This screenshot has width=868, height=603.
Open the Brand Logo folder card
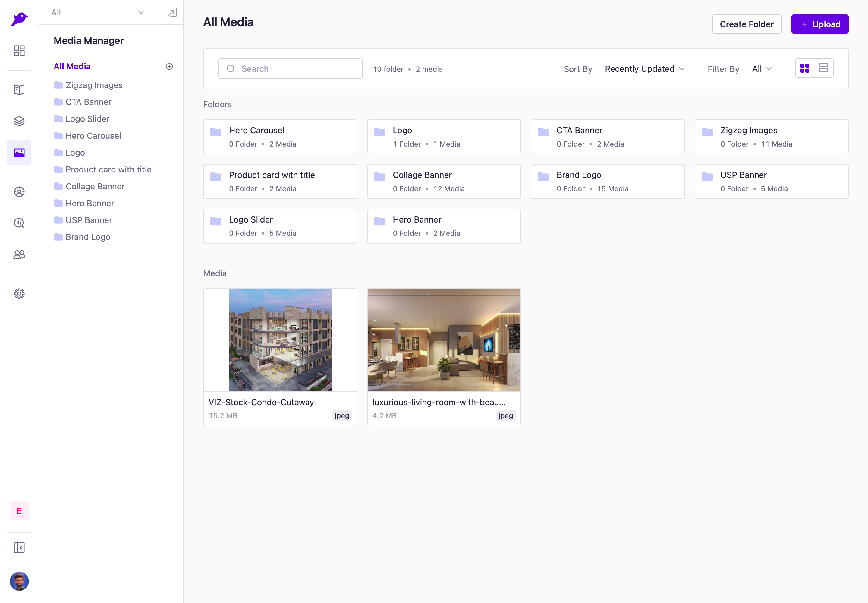coord(608,182)
